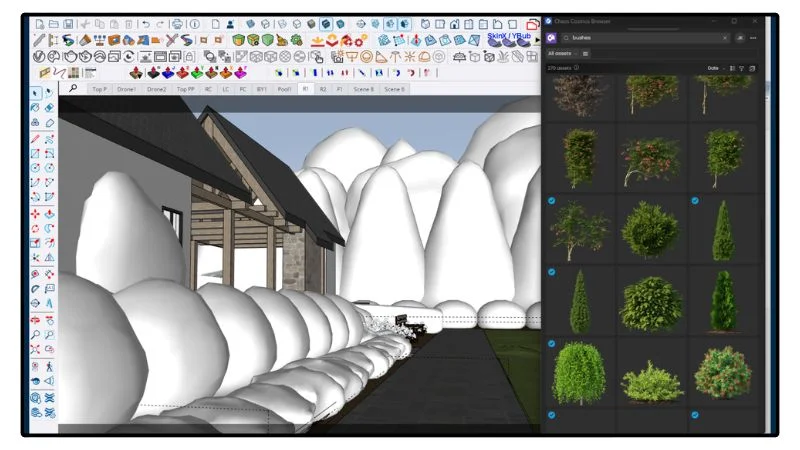The image size is (800, 450).
Task: Click the bushes search field
Action: [646, 38]
